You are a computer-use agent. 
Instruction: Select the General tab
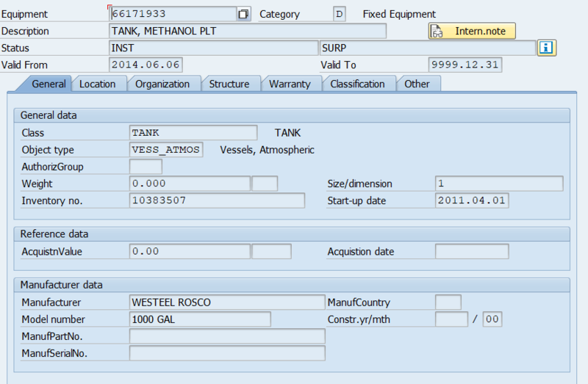[49, 84]
